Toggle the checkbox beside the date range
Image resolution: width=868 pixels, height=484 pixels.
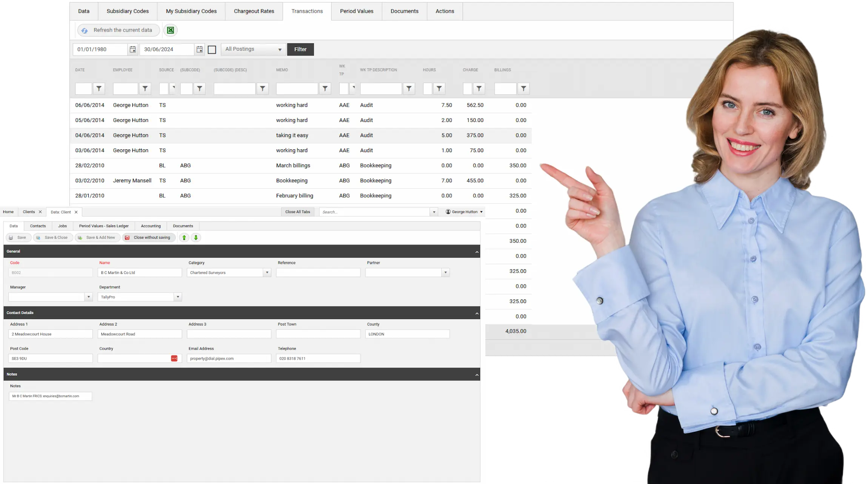(212, 49)
